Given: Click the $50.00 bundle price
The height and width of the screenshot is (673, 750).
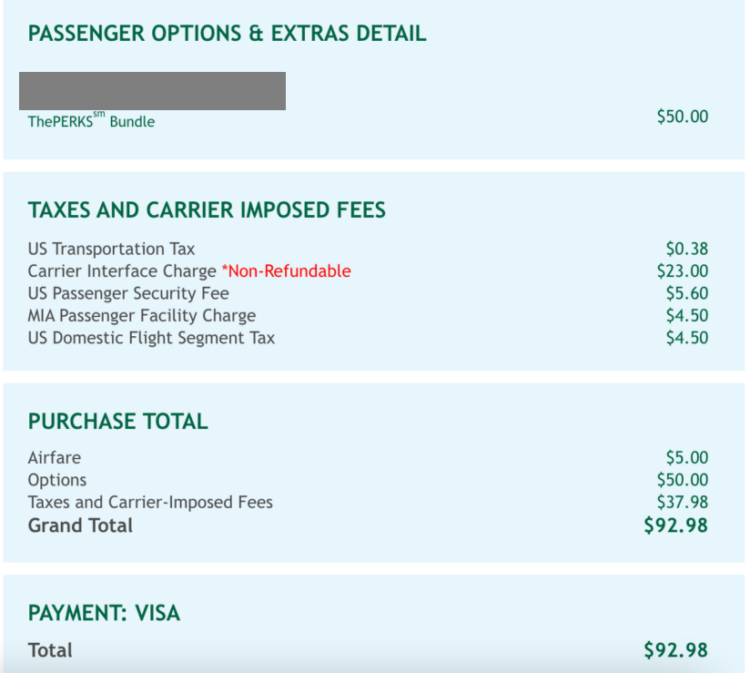Looking at the screenshot, I should 683,116.
